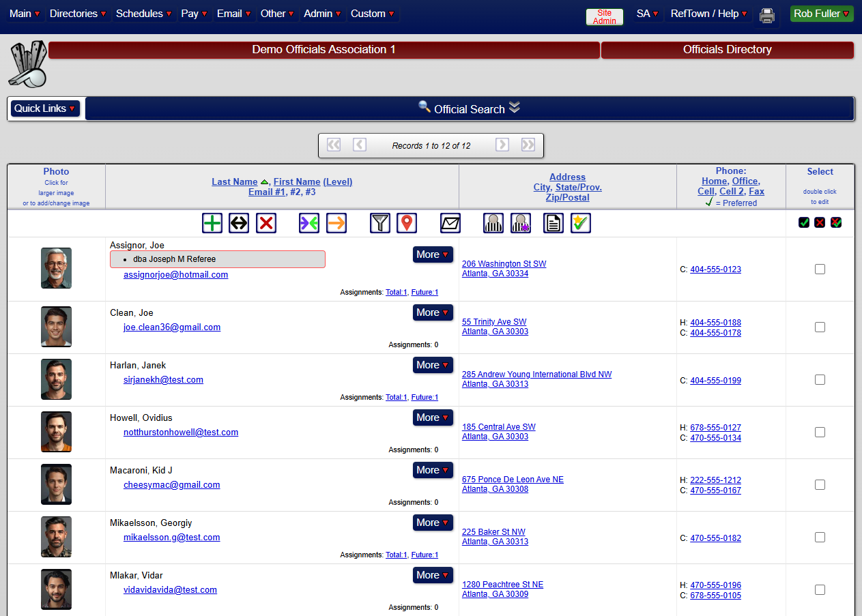The width and height of the screenshot is (862, 616).
Task: Click the referee uniform icon
Action: 493,222
